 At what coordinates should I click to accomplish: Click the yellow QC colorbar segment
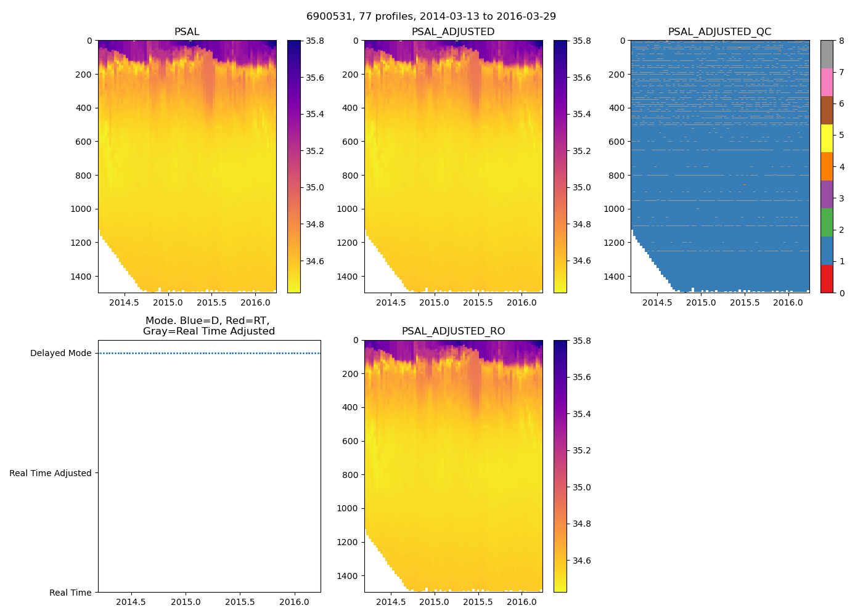827,138
